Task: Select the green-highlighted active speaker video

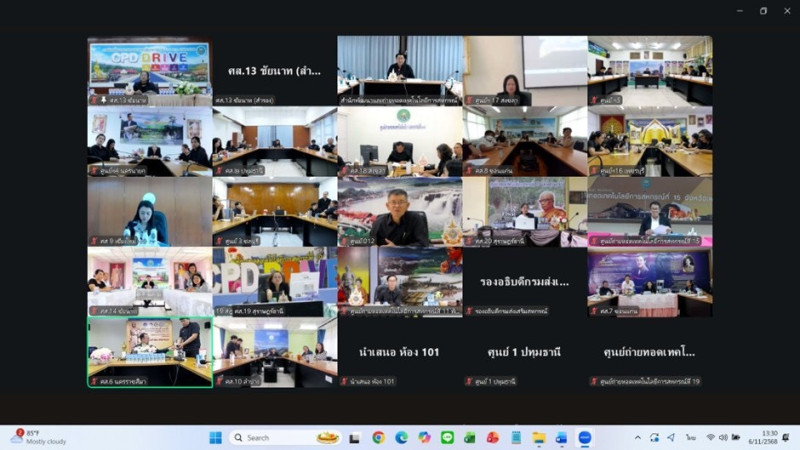Action: tap(149, 352)
